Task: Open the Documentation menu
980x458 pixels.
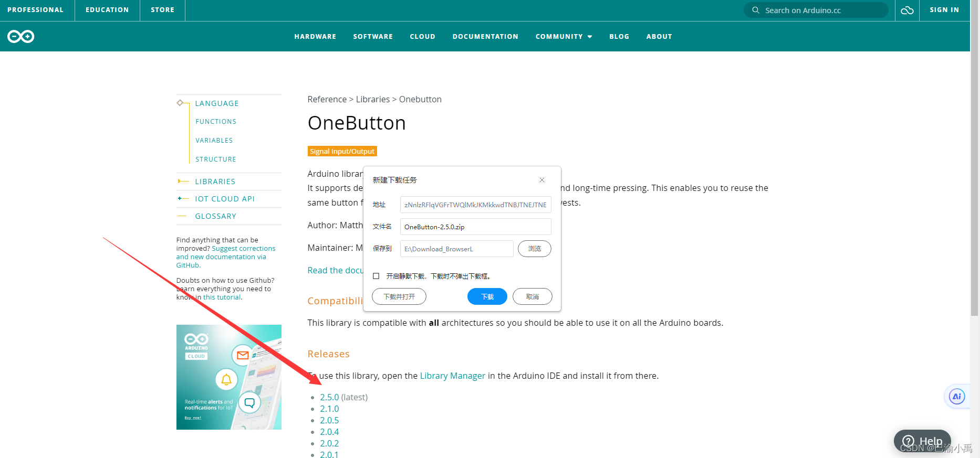Action: pos(485,37)
